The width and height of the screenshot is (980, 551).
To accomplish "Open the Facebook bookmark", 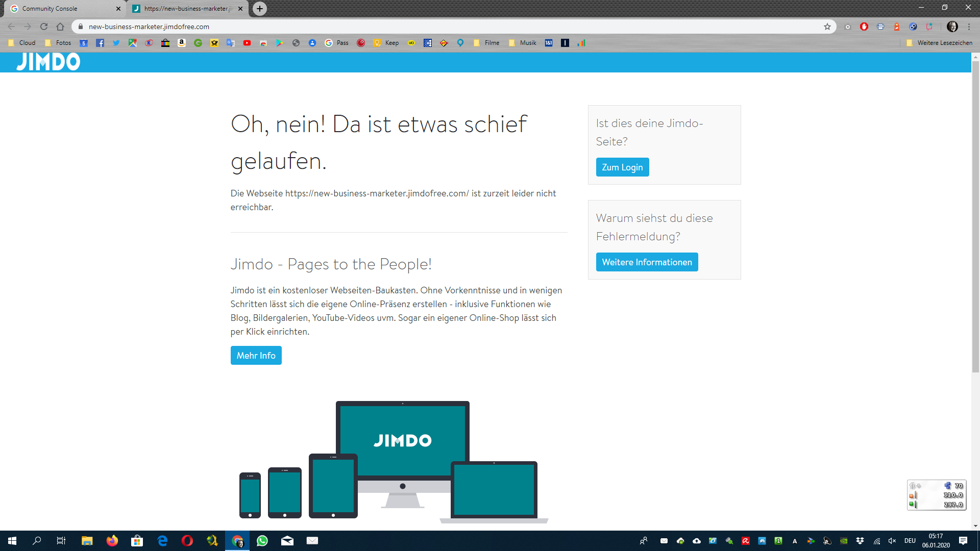I will coord(100,43).
